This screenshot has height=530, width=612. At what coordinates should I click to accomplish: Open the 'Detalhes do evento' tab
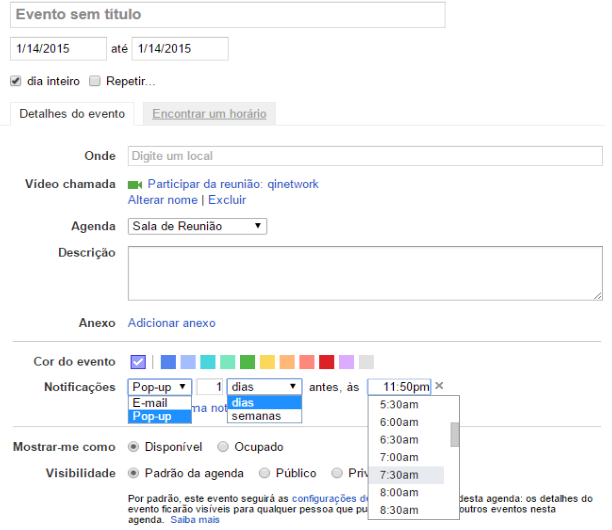point(72,114)
